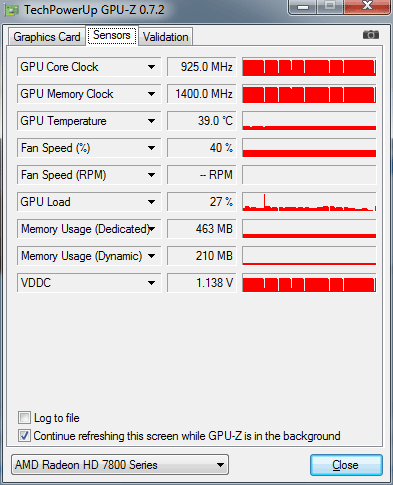Image resolution: width=393 pixels, height=485 pixels.
Task: Select the Sensors tab
Action: click(112, 35)
